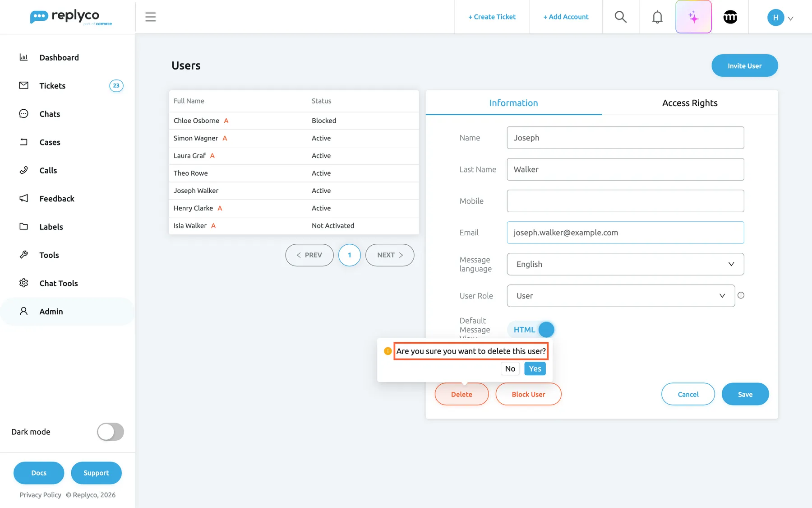This screenshot has width=812, height=508.
Task: Click the Tickets envelope icon
Action: (24, 85)
